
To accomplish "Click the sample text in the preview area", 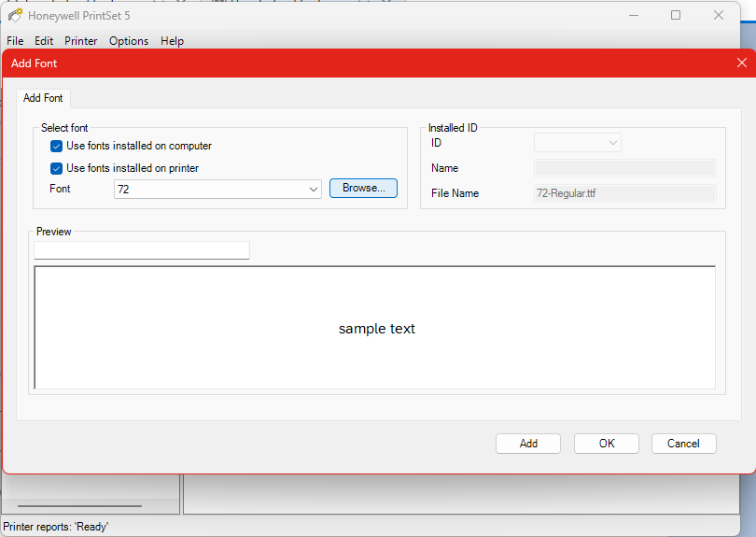I will (x=376, y=329).
